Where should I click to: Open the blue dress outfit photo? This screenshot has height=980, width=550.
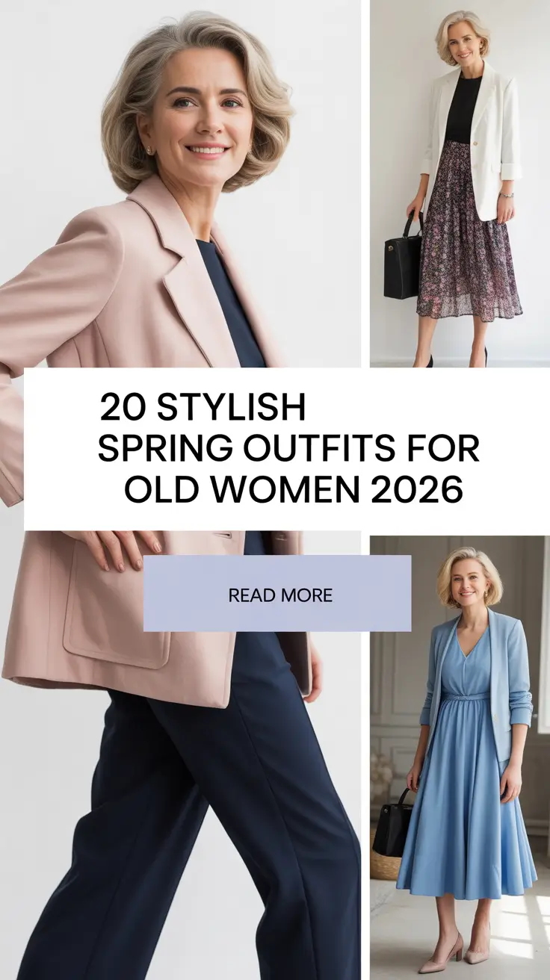[460, 757]
